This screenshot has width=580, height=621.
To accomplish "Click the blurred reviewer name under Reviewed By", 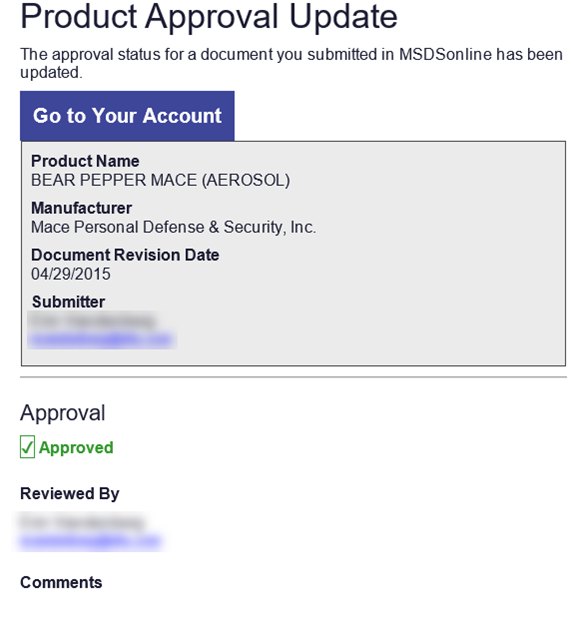I will [81, 522].
